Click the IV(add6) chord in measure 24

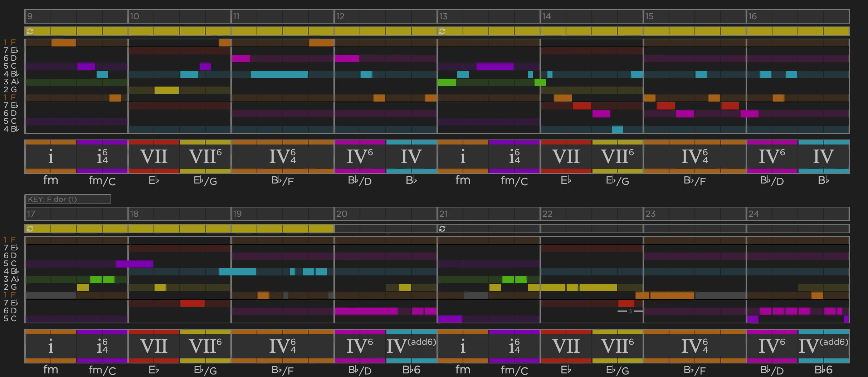(824, 346)
